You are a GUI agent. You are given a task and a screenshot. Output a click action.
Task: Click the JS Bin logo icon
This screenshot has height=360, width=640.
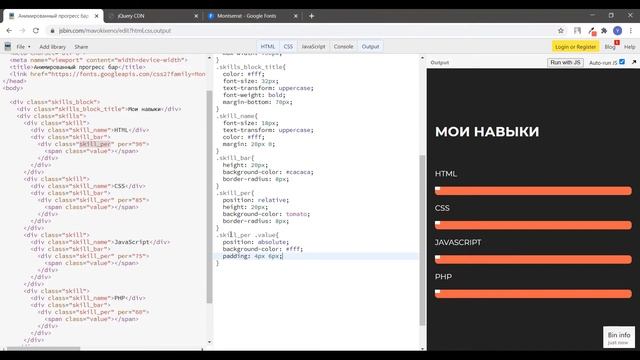8,47
